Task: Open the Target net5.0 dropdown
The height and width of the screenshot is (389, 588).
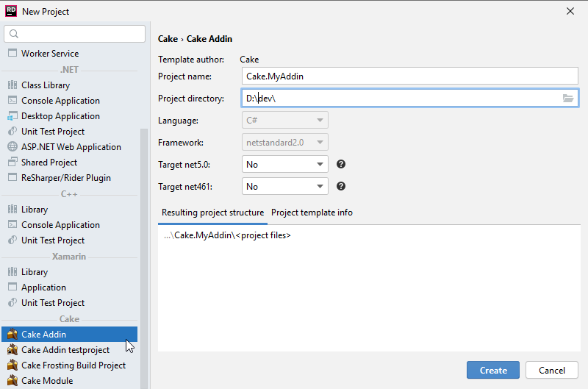Action: tap(285, 164)
